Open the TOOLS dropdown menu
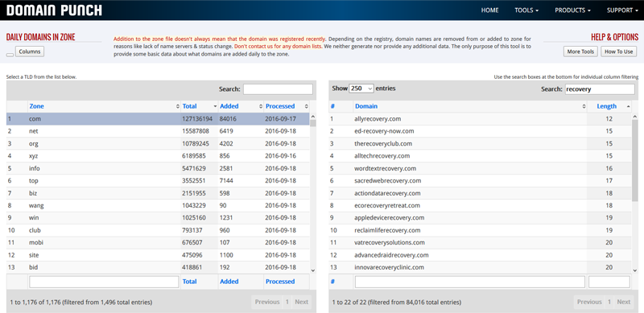Image resolution: width=644 pixels, height=313 pixels. (x=526, y=10)
